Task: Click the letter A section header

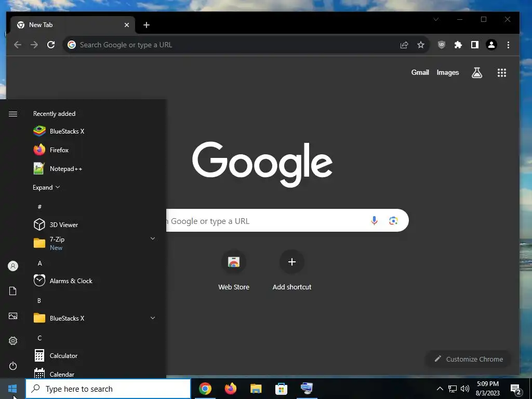Action: (x=39, y=263)
